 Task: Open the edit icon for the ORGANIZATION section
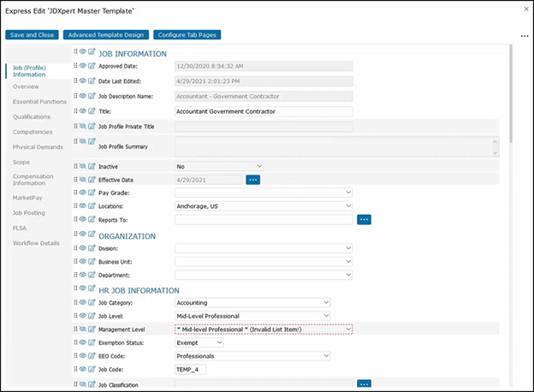tap(92, 235)
